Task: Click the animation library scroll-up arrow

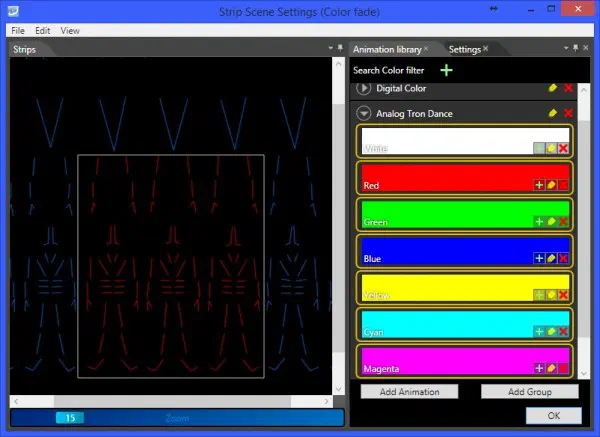Action: pyautogui.click(x=584, y=90)
